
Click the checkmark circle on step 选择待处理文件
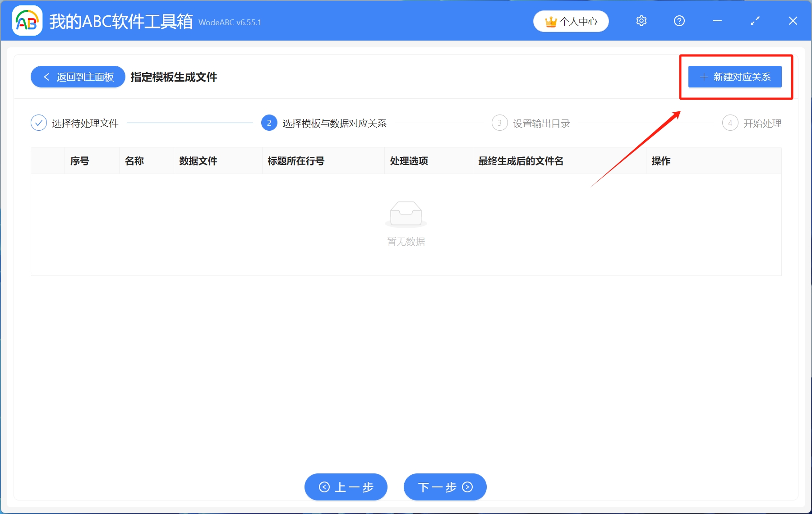(x=38, y=123)
